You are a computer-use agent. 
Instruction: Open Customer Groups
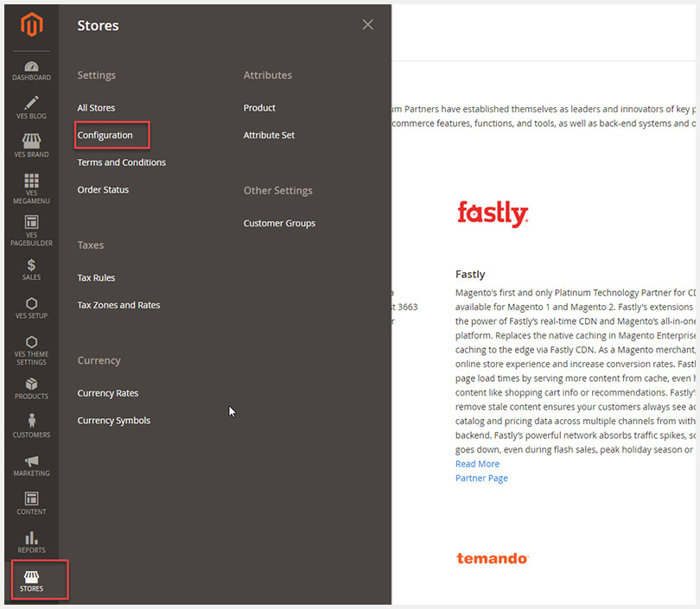(279, 224)
